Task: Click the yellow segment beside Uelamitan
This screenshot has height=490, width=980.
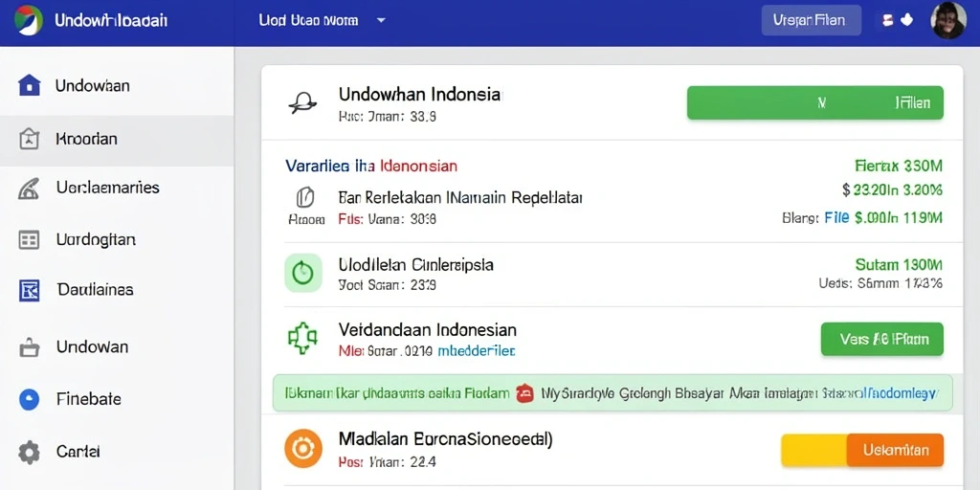Action: [813, 450]
